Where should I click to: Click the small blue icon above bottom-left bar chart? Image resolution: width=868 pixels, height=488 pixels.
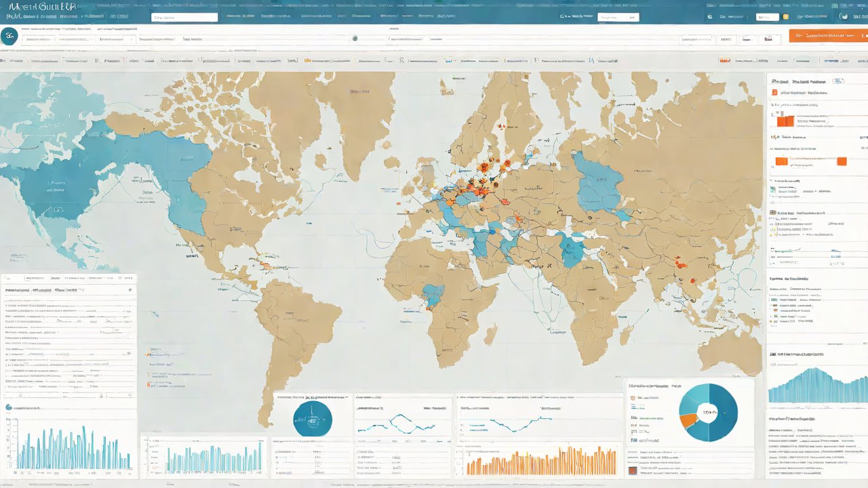[9, 407]
